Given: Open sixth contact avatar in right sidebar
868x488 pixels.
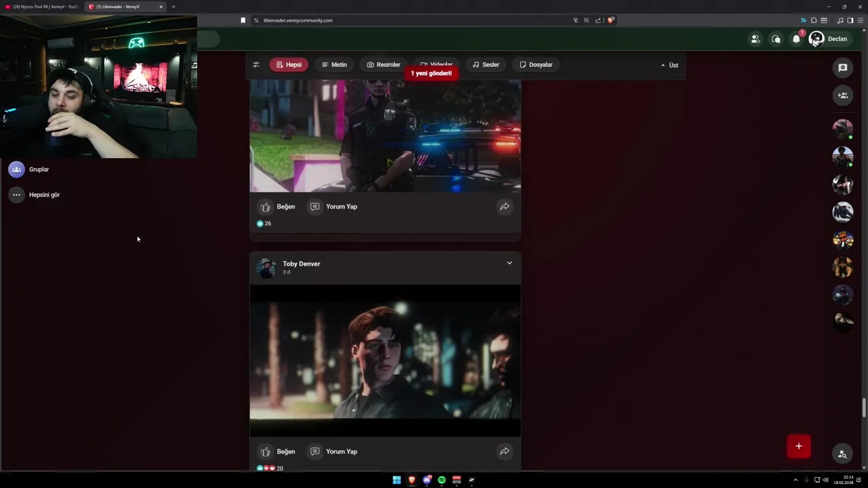Looking at the screenshot, I should point(843,267).
